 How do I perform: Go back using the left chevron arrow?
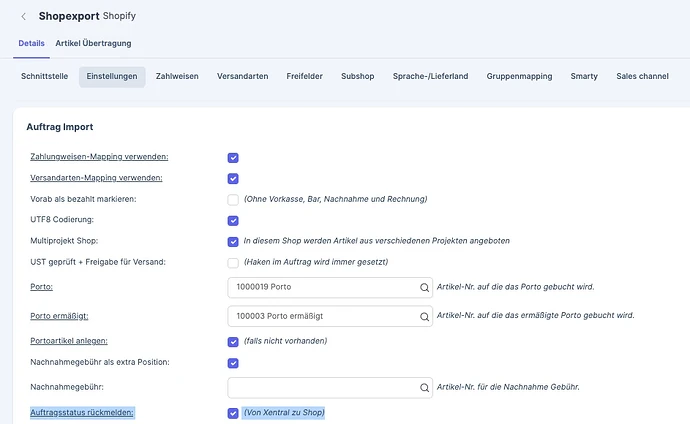pyautogui.click(x=23, y=17)
